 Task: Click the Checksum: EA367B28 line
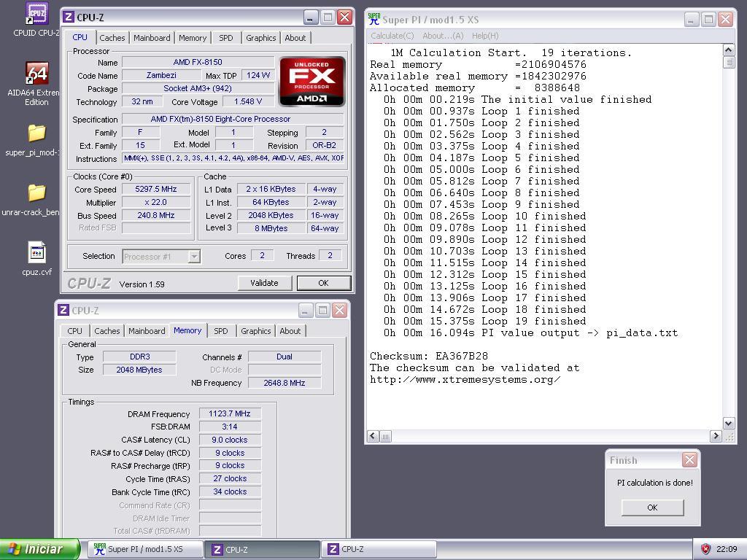429,356
